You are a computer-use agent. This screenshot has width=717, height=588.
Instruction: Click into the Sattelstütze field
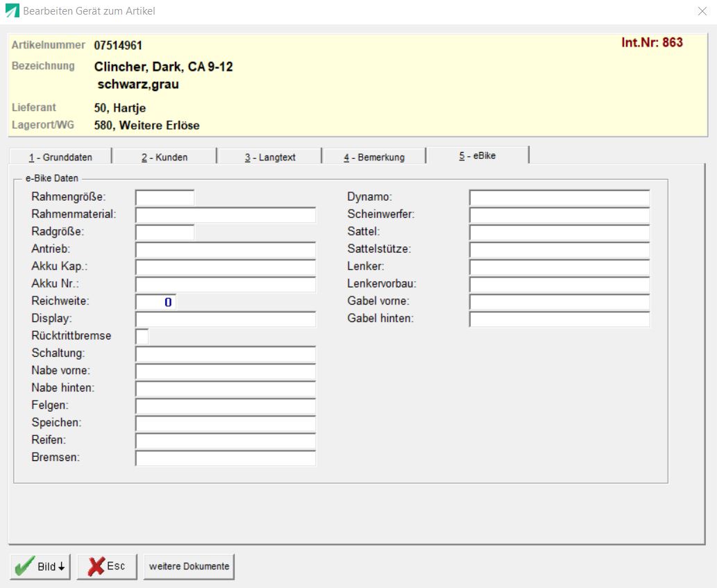tap(559, 250)
